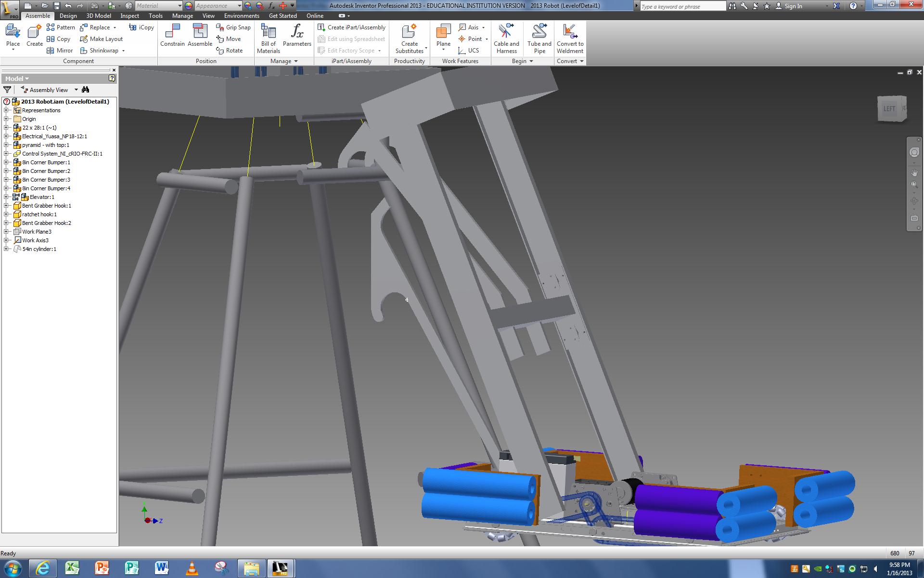Click the Tube and Pipe tool

[x=539, y=39]
